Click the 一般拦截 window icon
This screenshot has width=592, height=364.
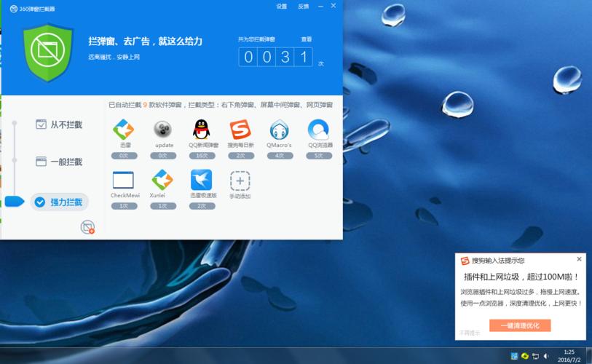41,162
